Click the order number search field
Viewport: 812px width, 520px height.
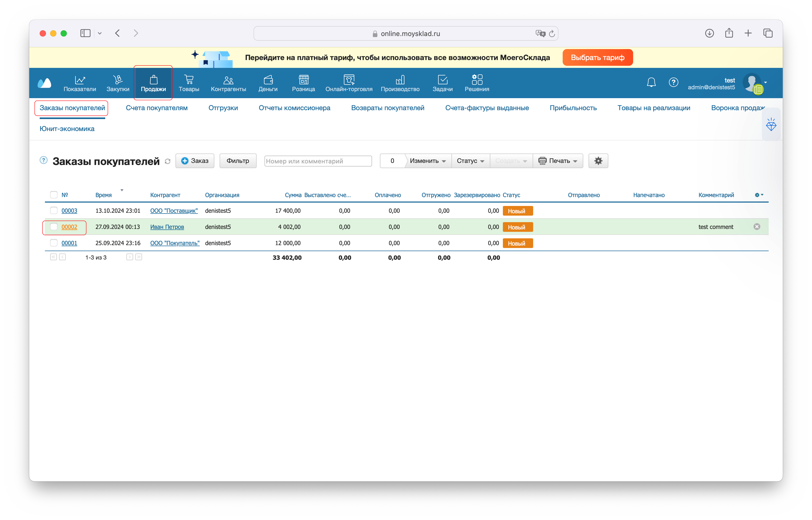(x=318, y=161)
